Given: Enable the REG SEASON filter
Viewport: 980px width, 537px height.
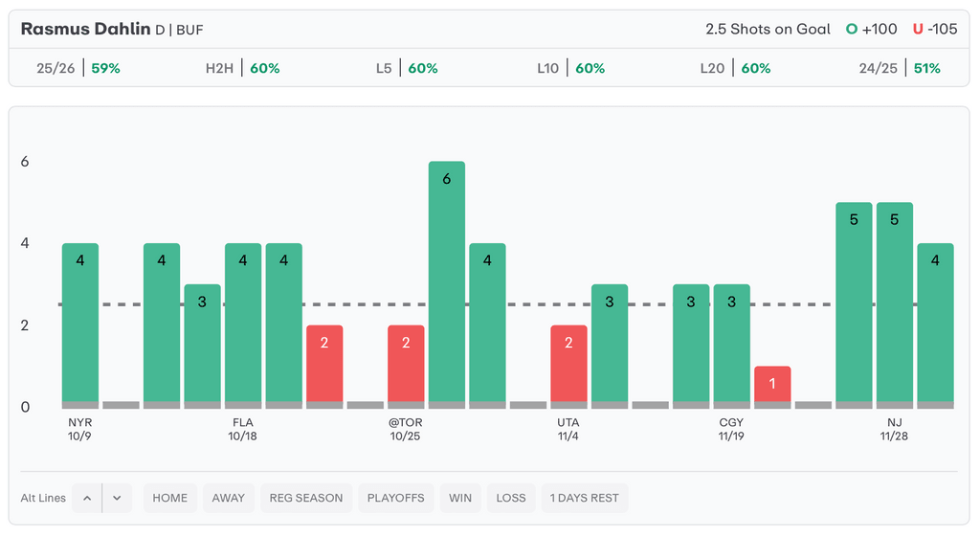Looking at the screenshot, I should point(306,498).
